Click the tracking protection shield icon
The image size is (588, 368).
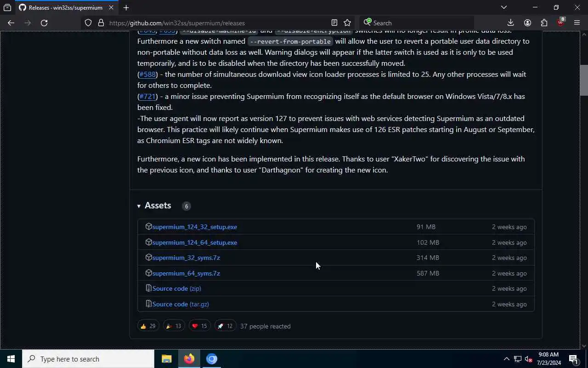pyautogui.click(x=88, y=23)
